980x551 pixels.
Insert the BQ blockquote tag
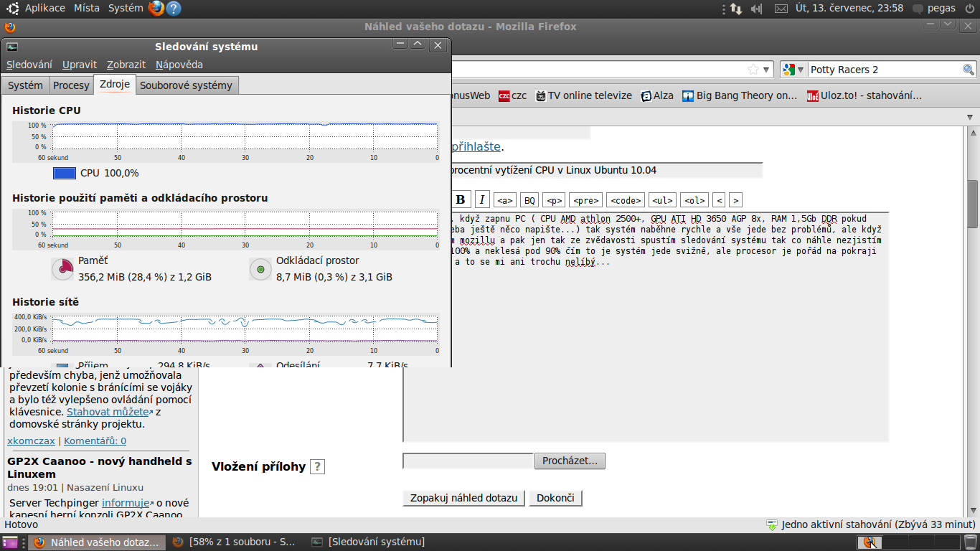coord(529,200)
